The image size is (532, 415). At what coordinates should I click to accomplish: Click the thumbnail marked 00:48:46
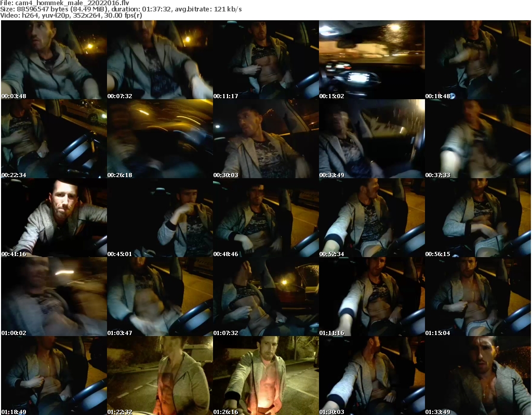pos(265,218)
